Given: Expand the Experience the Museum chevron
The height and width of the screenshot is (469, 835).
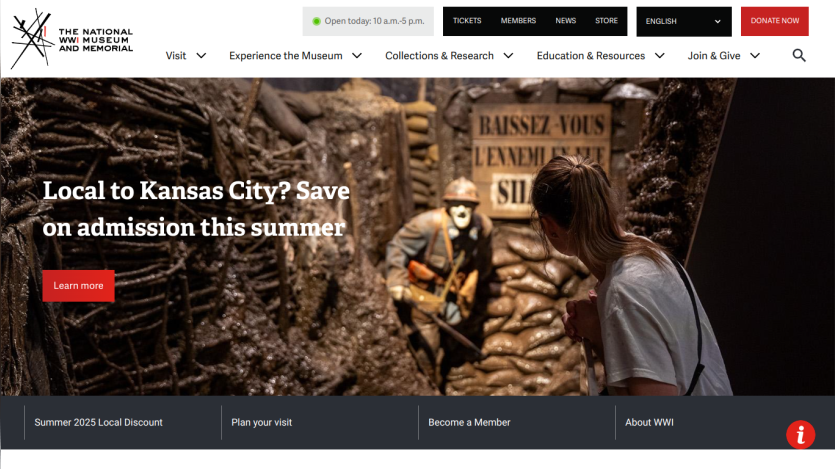Looking at the screenshot, I should pyautogui.click(x=357, y=55).
